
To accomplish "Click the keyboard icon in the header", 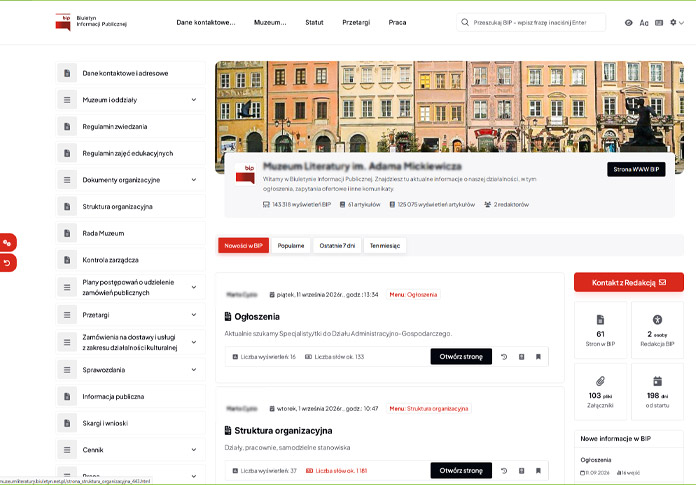I will 659,23.
